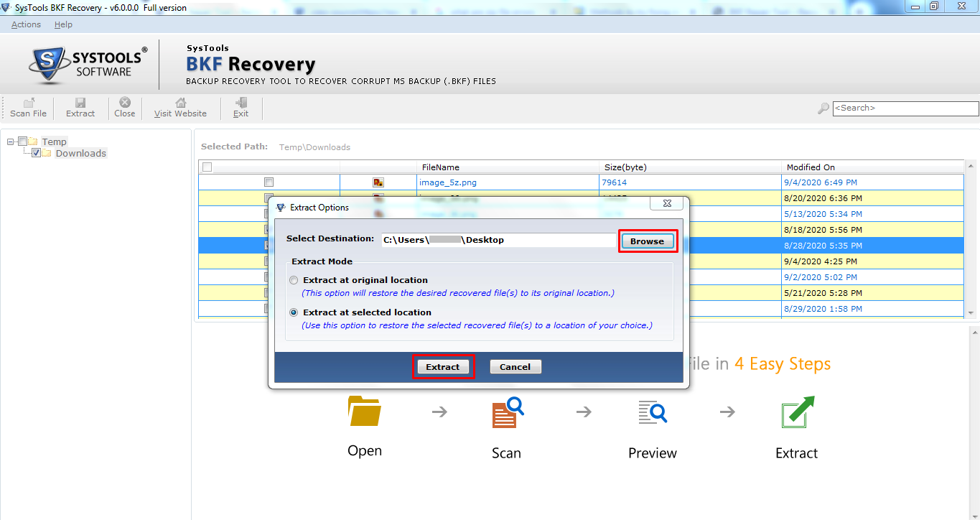Click the app icon in the title bar
This screenshot has width=980, height=520.
7,8
